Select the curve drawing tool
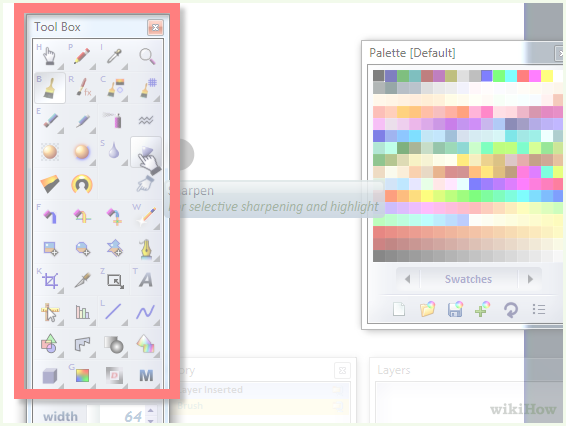Image resolution: width=566 pixels, height=426 pixels. (146, 312)
